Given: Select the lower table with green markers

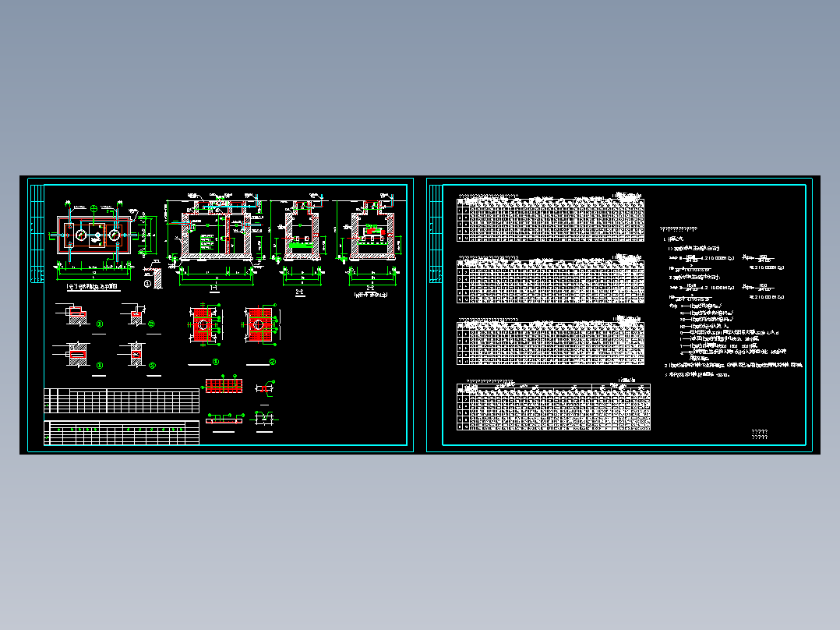Looking at the screenshot, I should point(122,433).
